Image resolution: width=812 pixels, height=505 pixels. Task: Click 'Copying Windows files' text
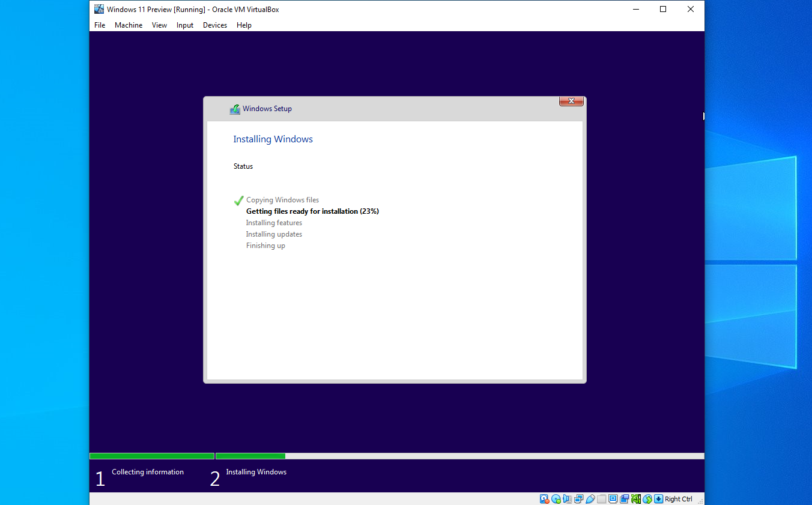[283, 200]
